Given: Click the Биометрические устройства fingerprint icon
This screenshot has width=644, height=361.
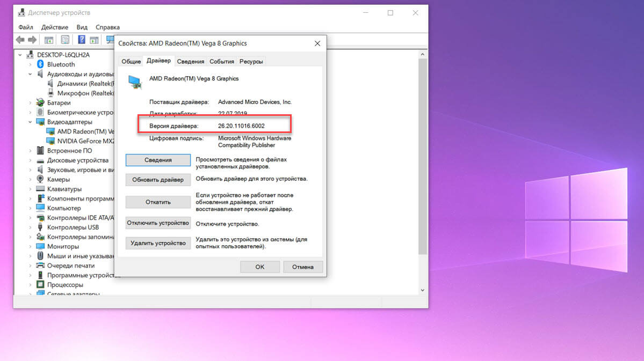Looking at the screenshot, I should point(40,112).
